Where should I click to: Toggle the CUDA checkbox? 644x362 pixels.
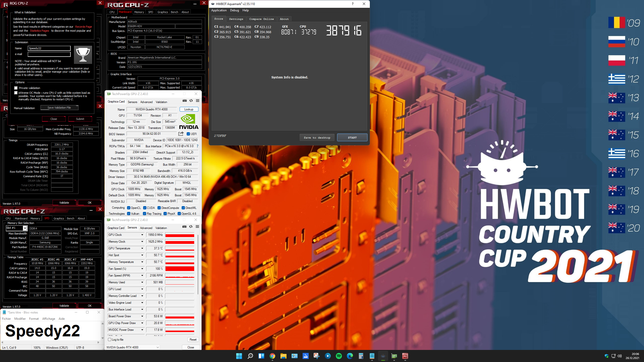click(145, 208)
